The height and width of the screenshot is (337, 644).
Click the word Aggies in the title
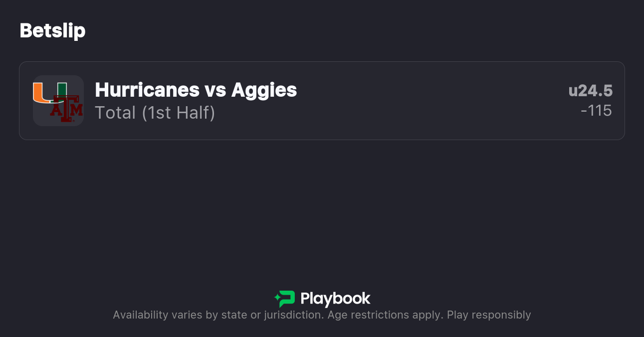264,90
